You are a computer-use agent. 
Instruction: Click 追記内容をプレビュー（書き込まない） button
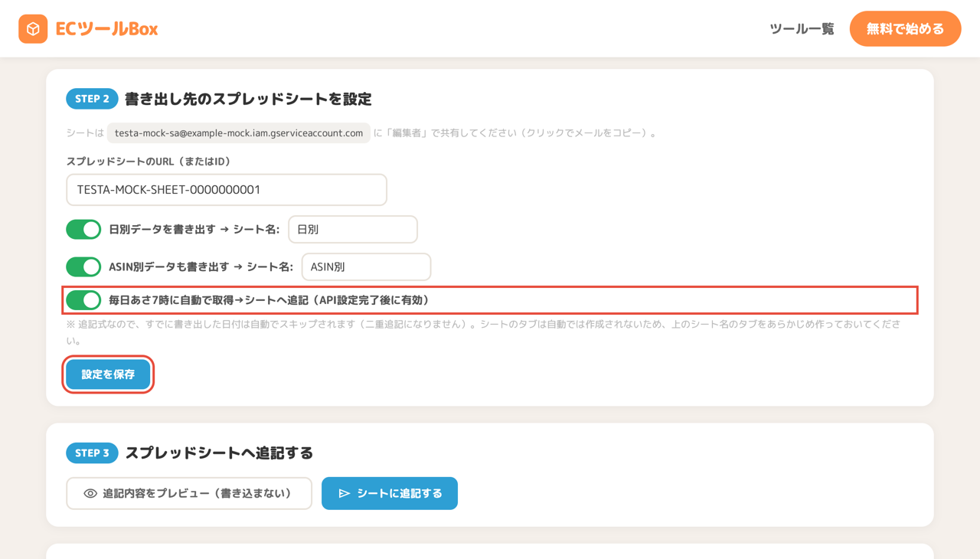pos(189,494)
